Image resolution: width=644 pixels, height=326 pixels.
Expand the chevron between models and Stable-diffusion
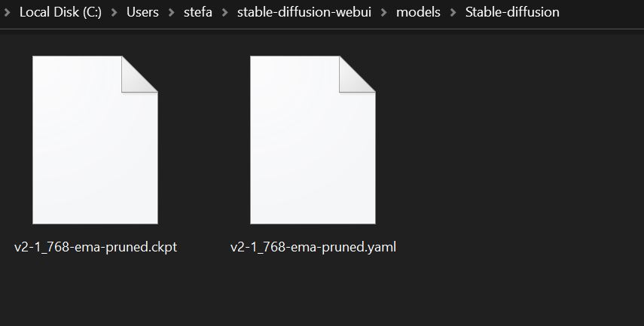453,12
